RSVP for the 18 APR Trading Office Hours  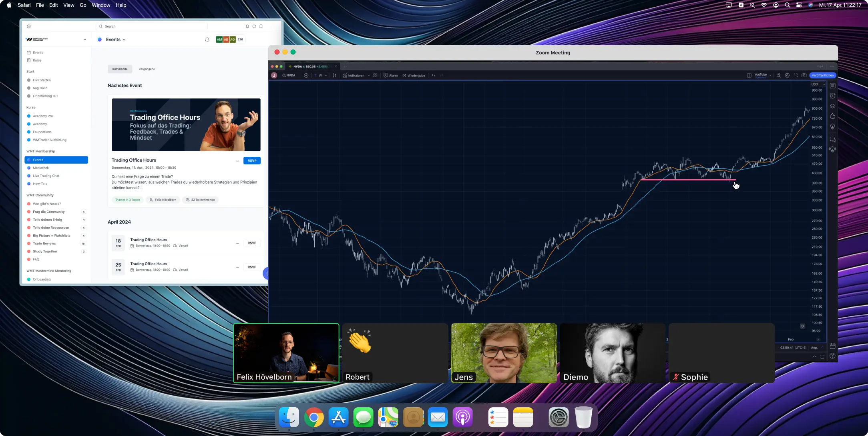pyautogui.click(x=252, y=243)
